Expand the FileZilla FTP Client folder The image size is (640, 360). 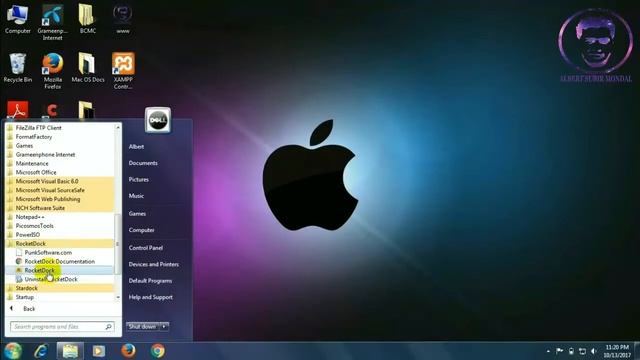click(60, 128)
